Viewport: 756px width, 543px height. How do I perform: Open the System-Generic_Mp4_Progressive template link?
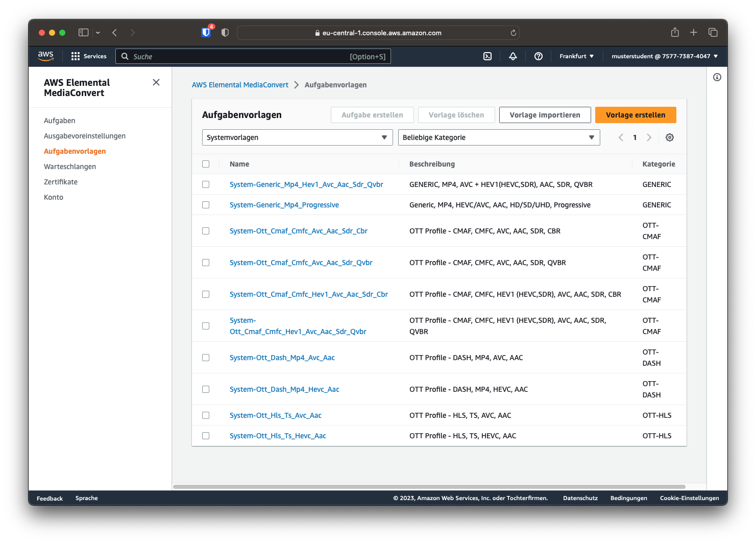284,205
